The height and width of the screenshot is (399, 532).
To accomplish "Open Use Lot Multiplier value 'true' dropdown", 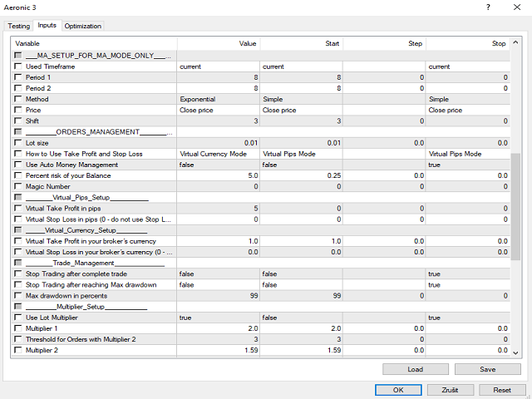I will tap(218, 318).
